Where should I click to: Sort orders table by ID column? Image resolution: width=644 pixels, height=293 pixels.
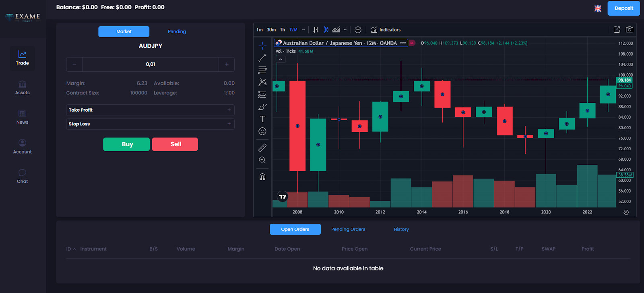71,249
